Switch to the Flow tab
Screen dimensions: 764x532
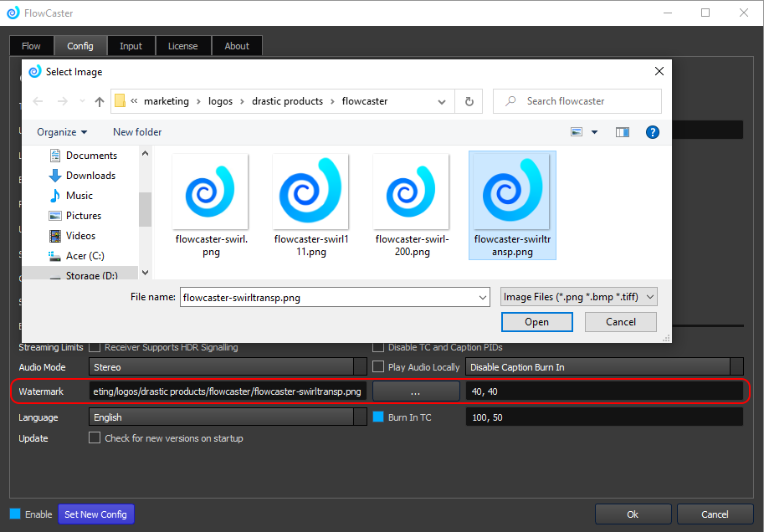pos(31,46)
